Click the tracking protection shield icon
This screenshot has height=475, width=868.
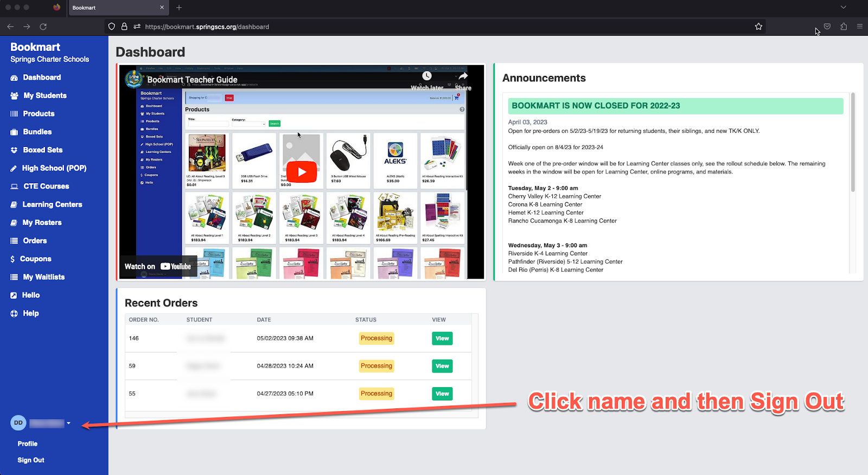click(112, 27)
